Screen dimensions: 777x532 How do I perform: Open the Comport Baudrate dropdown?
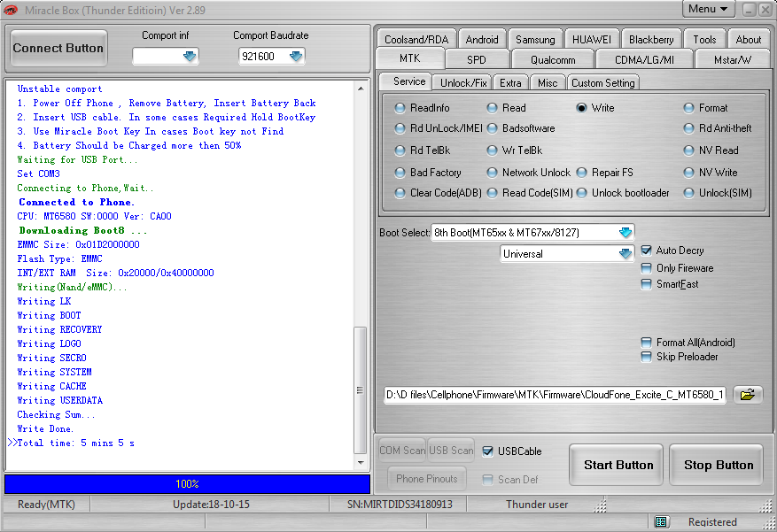point(296,57)
